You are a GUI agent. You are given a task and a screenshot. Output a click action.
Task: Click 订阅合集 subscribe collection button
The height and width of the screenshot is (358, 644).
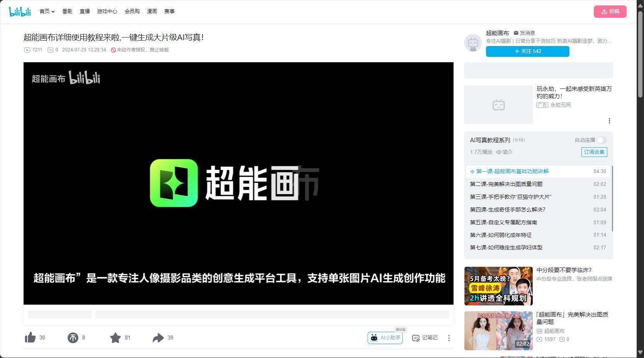pos(594,152)
